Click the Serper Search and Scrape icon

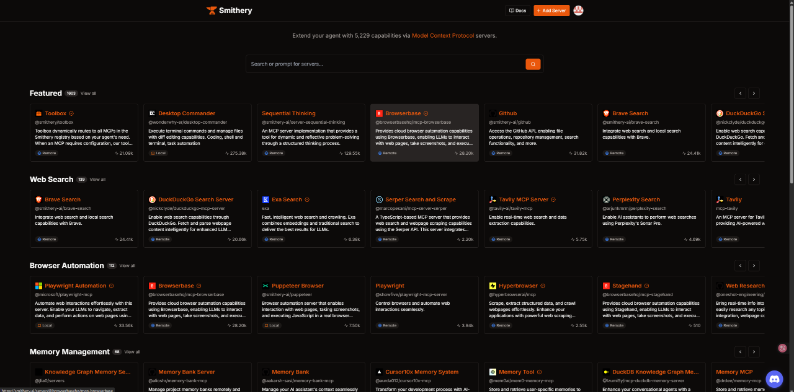379,200
